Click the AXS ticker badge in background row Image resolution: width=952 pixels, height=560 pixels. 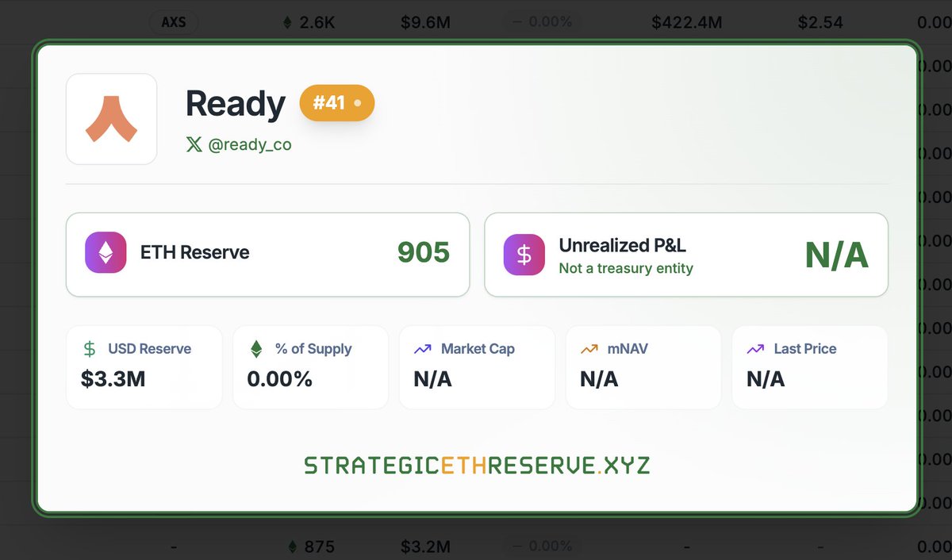174,22
